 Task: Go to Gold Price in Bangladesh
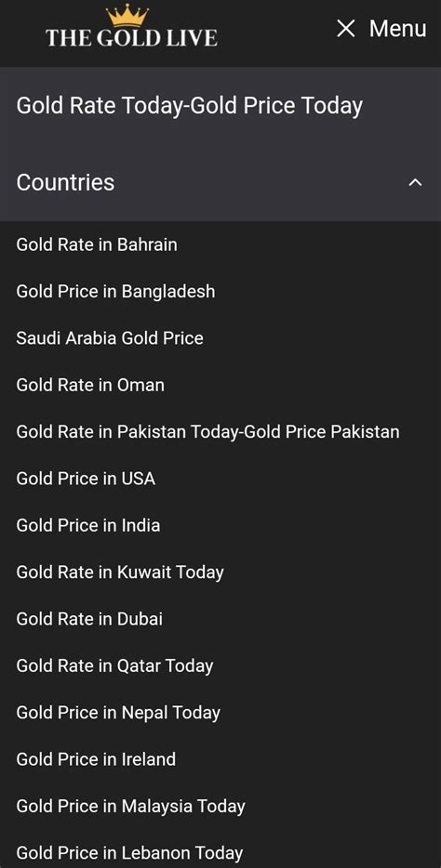point(115,291)
